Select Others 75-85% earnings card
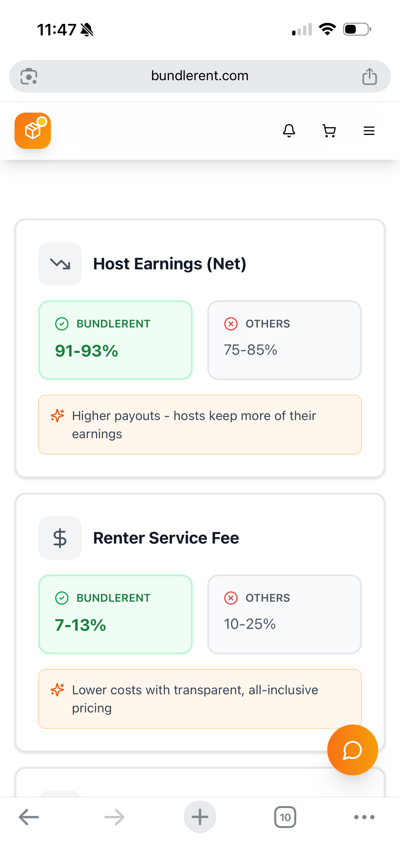This screenshot has height=868, width=400. click(x=284, y=340)
